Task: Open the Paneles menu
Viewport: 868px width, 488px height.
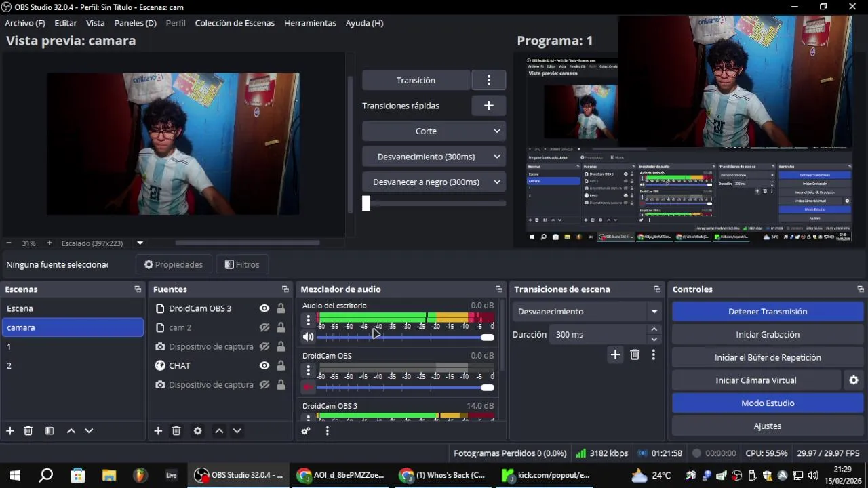Action: point(136,23)
